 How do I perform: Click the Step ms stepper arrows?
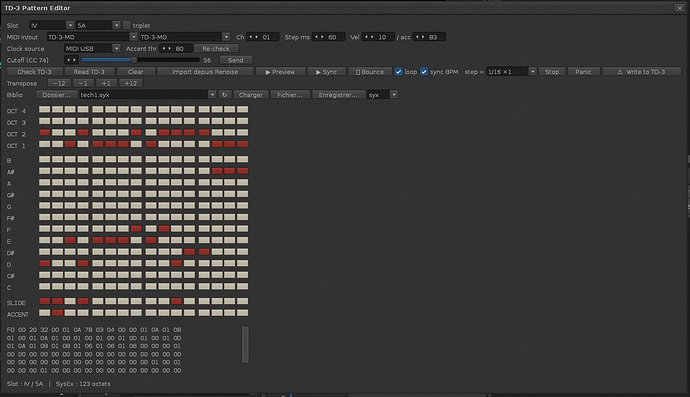click(319, 37)
